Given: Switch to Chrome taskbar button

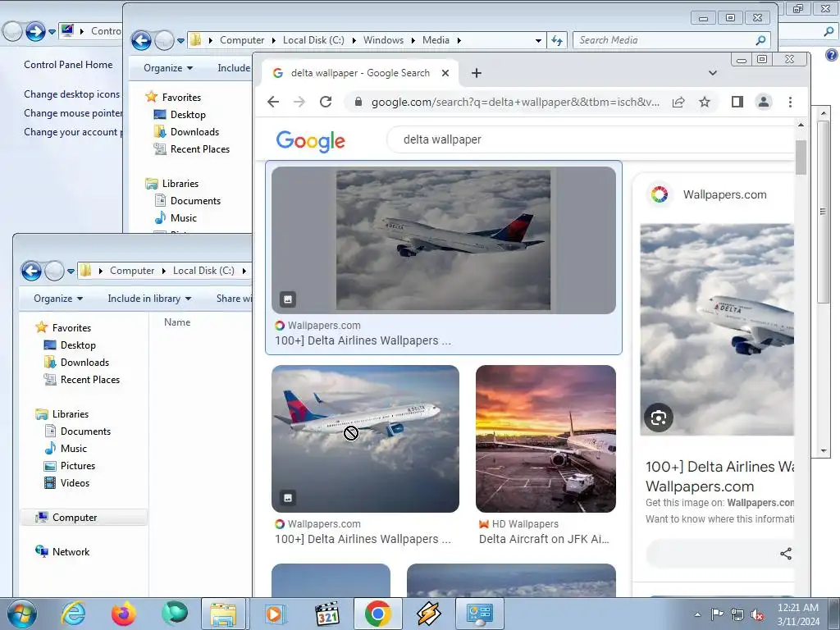Looking at the screenshot, I should click(377, 614).
